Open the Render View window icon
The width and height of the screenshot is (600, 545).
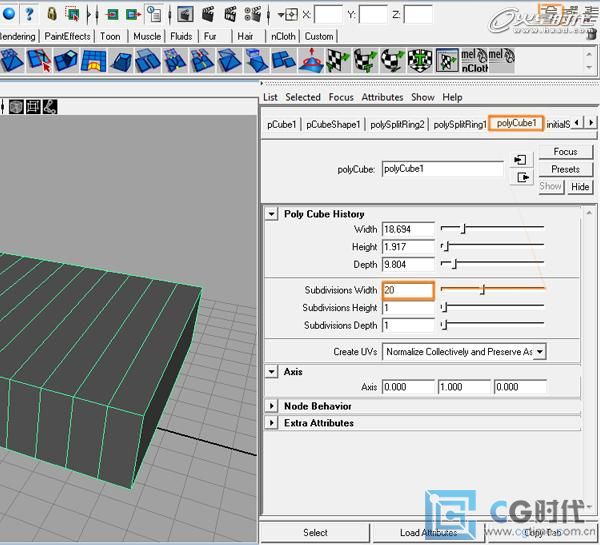pos(185,15)
